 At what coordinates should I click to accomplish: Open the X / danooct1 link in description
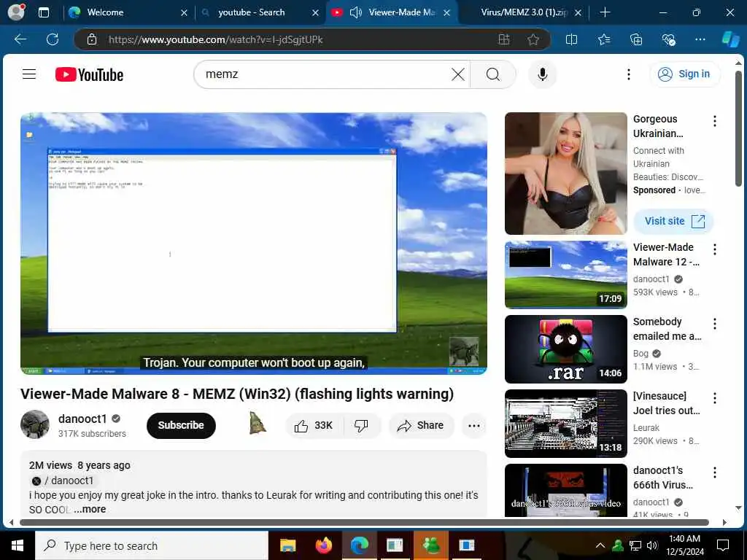click(63, 481)
